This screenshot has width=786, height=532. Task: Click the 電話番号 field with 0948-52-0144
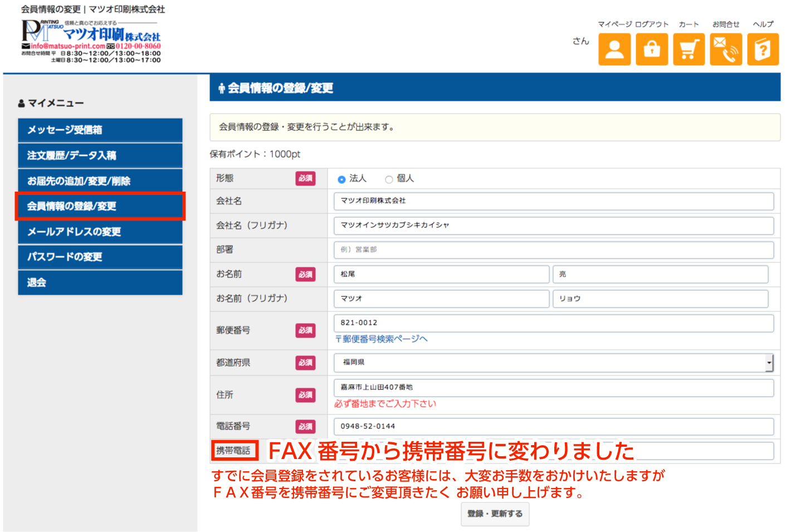(554, 427)
